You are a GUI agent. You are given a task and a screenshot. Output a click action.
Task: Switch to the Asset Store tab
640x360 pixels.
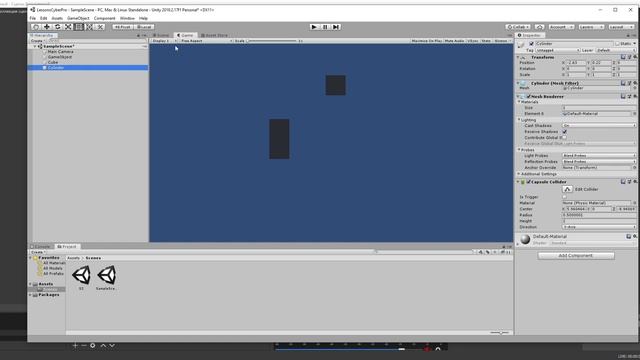point(214,36)
